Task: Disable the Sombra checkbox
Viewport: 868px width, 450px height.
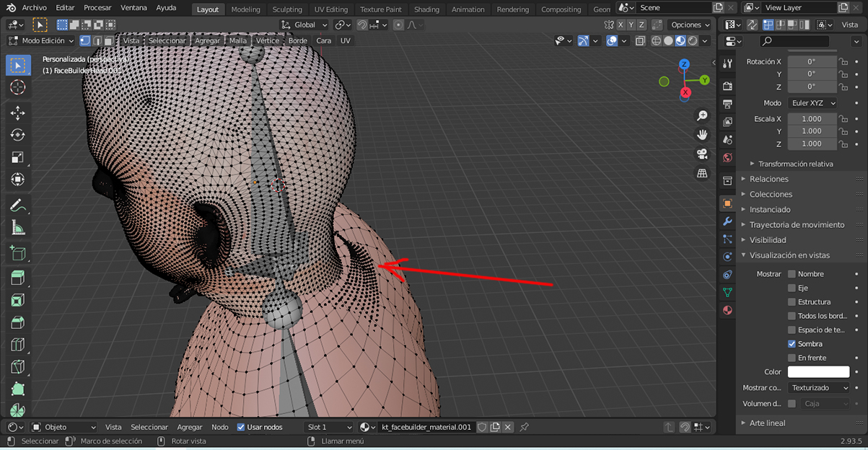Action: coord(792,344)
